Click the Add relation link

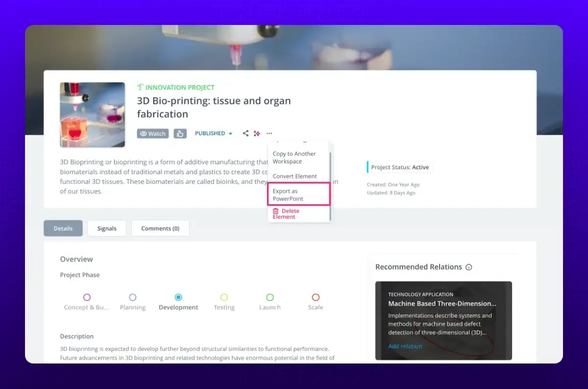coord(405,346)
